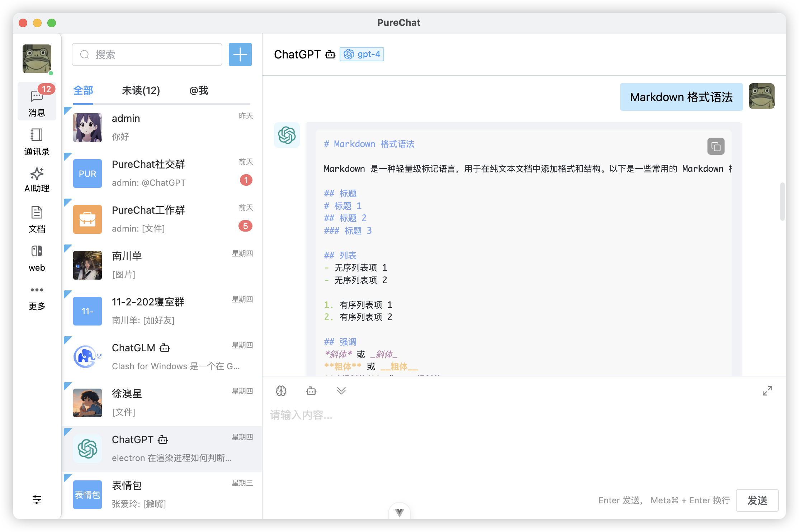Expand the double-chevron toolbar icon
This screenshot has height=532, width=799.
coord(341,391)
